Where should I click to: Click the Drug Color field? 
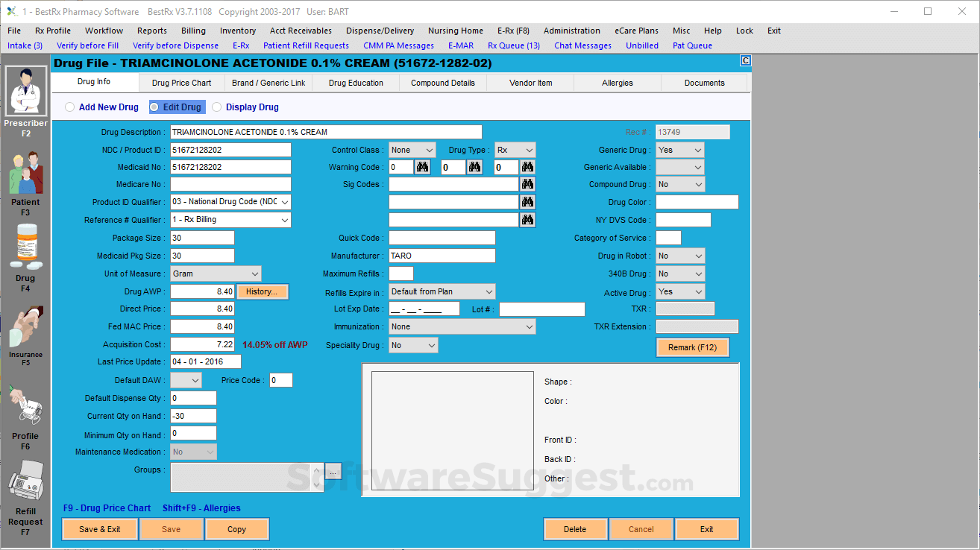[697, 202]
